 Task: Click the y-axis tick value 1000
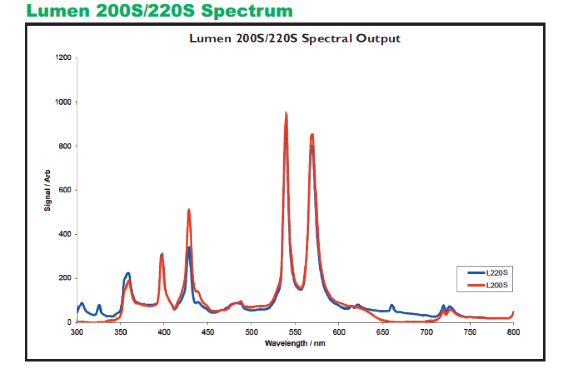click(x=63, y=102)
